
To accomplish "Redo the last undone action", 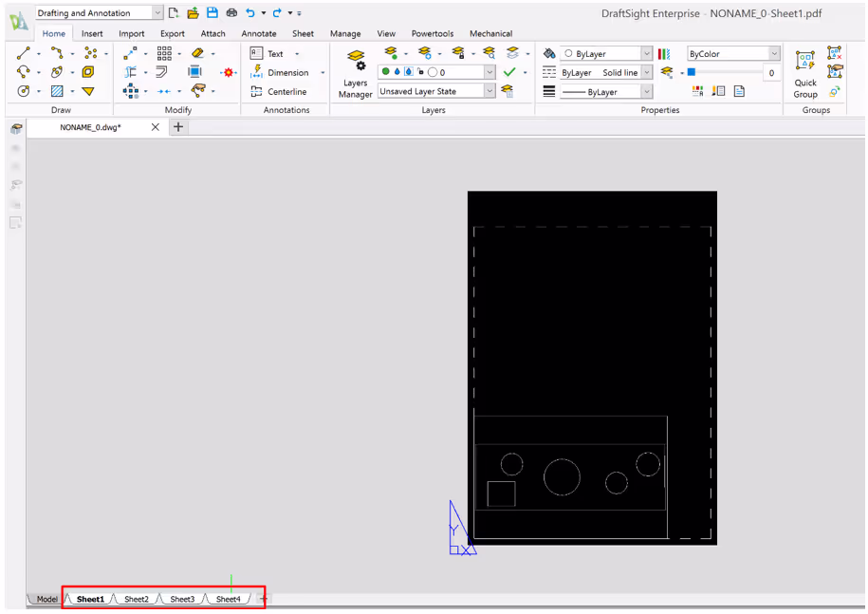I will (x=277, y=12).
